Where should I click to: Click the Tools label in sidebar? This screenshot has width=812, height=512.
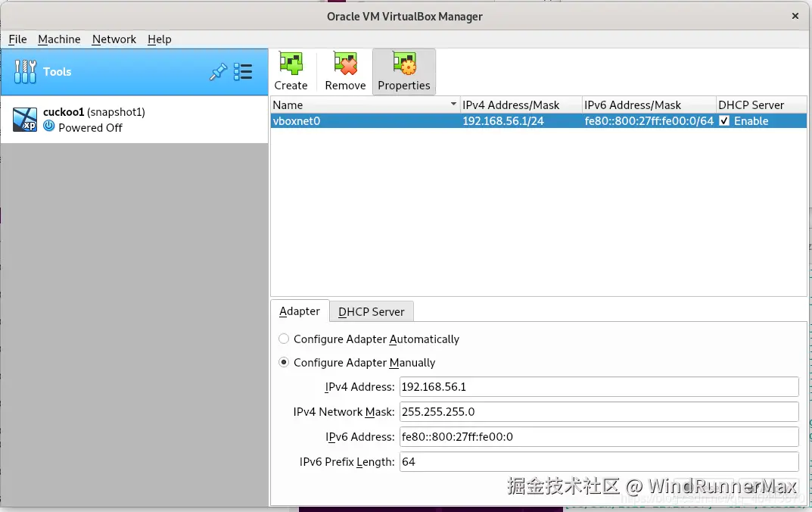click(57, 71)
